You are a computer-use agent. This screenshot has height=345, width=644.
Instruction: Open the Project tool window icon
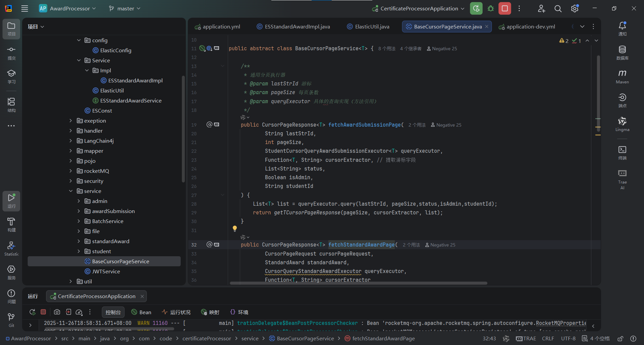11,29
